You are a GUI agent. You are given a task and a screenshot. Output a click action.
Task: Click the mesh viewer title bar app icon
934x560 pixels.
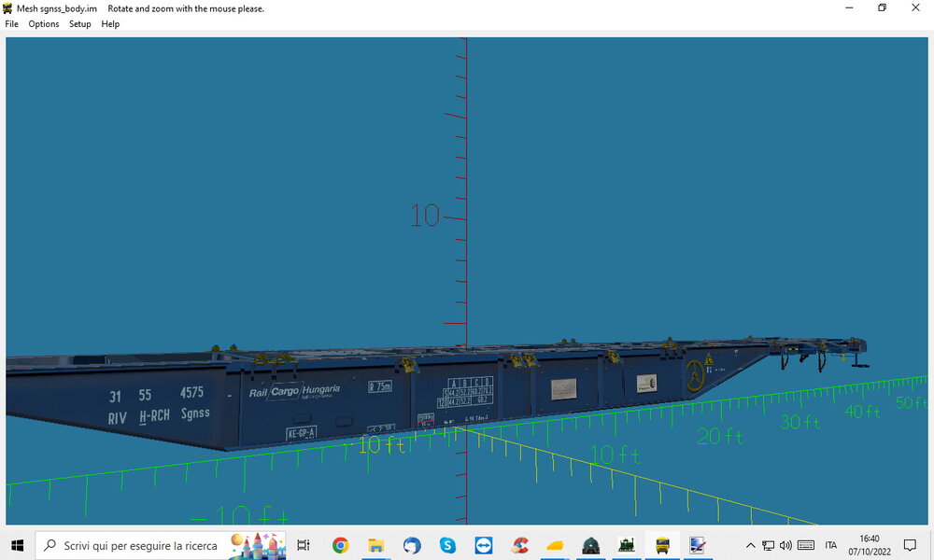[x=7, y=8]
